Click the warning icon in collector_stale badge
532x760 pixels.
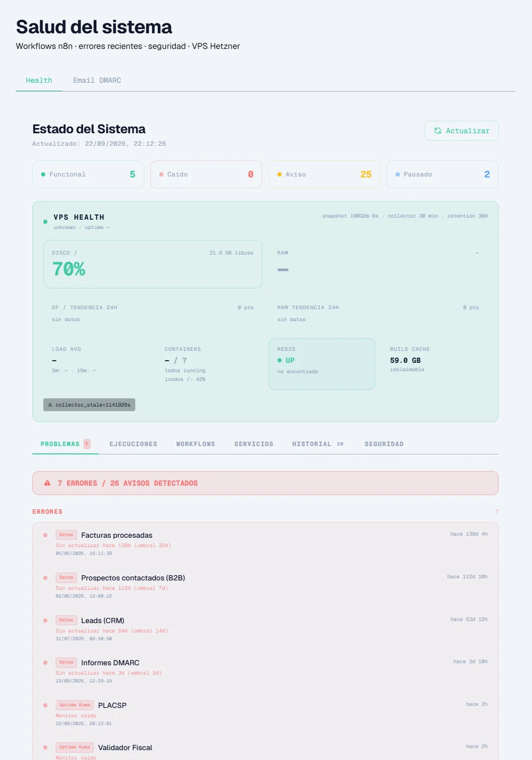(x=50, y=405)
